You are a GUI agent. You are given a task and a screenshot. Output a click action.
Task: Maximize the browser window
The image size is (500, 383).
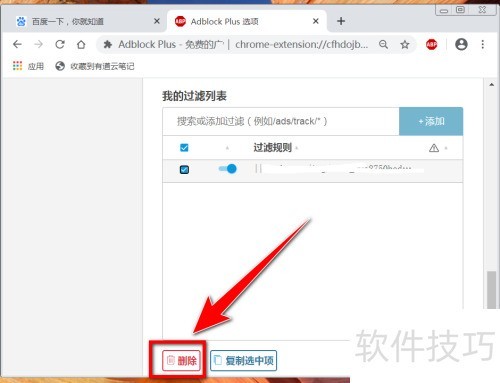point(460,10)
